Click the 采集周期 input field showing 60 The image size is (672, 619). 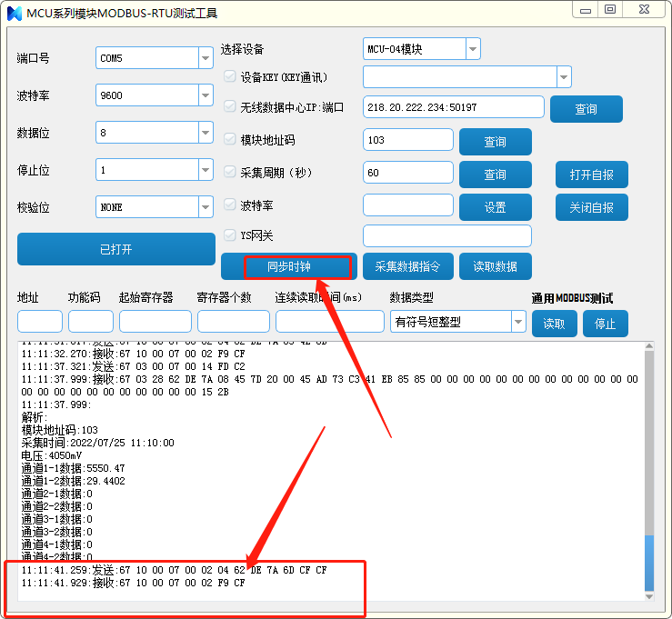click(407, 173)
